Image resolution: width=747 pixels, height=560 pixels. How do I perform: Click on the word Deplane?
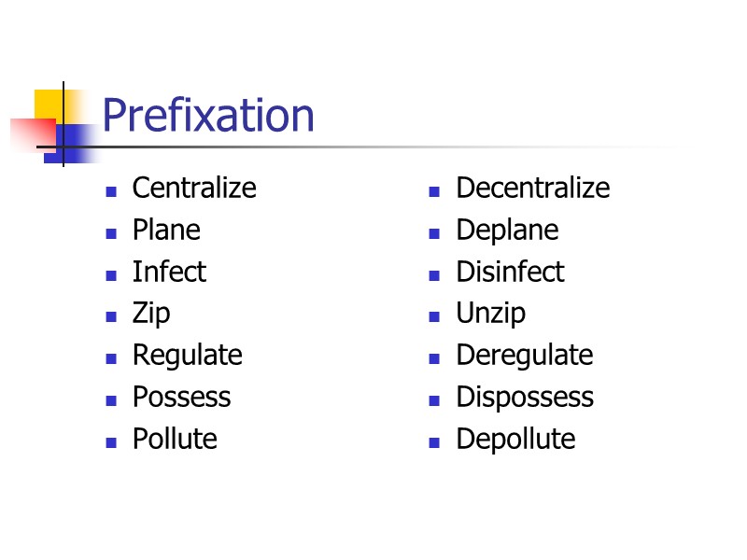point(507,230)
